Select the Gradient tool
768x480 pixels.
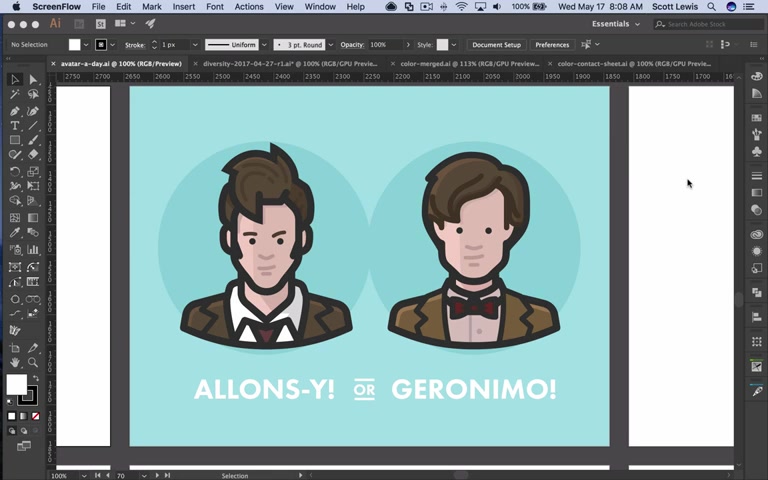click(33, 217)
